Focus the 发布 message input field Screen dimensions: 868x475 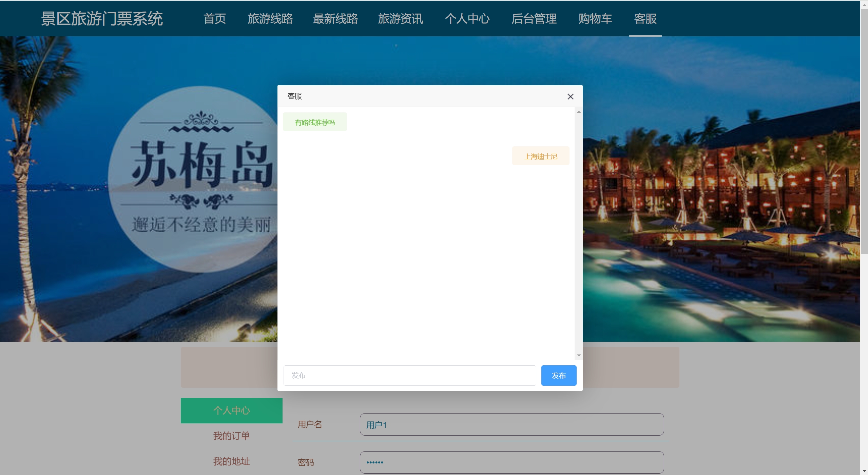[409, 375]
